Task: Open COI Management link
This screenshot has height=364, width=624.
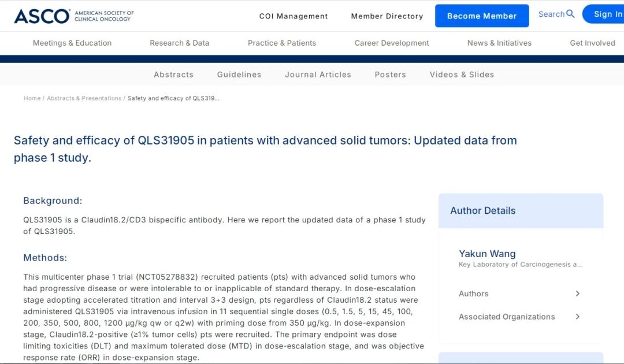Action: [294, 16]
